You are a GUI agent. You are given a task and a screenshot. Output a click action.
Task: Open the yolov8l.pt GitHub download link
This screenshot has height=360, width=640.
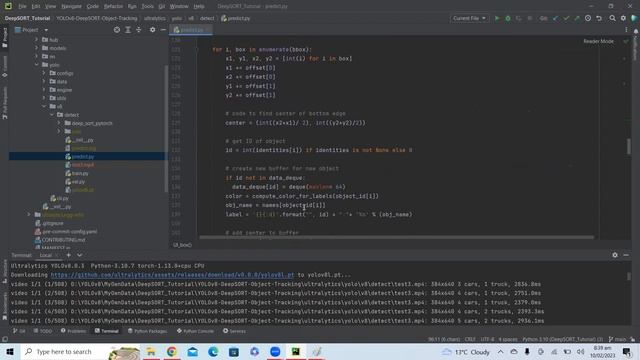click(x=172, y=275)
